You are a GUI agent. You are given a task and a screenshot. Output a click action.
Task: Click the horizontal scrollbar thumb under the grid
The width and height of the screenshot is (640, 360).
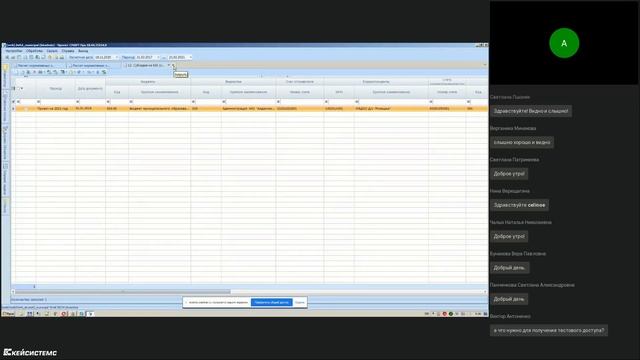pyautogui.click(x=122, y=292)
